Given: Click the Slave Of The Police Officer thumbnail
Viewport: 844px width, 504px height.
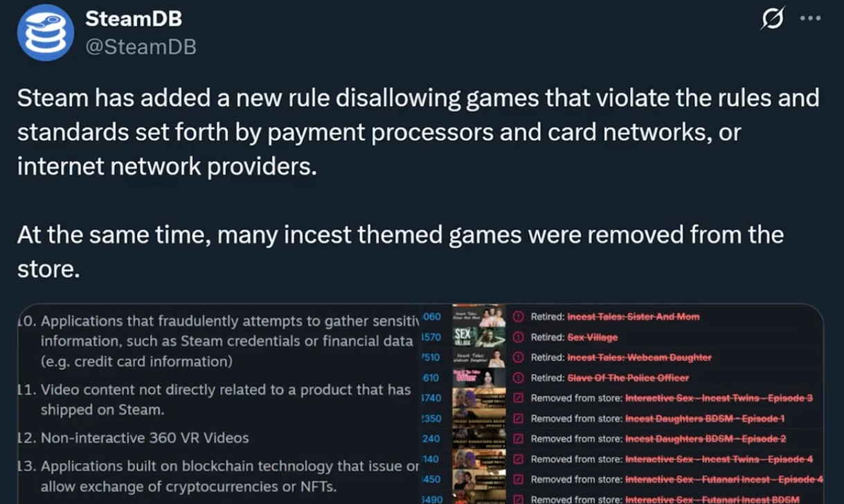Looking at the screenshot, I should click(x=478, y=377).
